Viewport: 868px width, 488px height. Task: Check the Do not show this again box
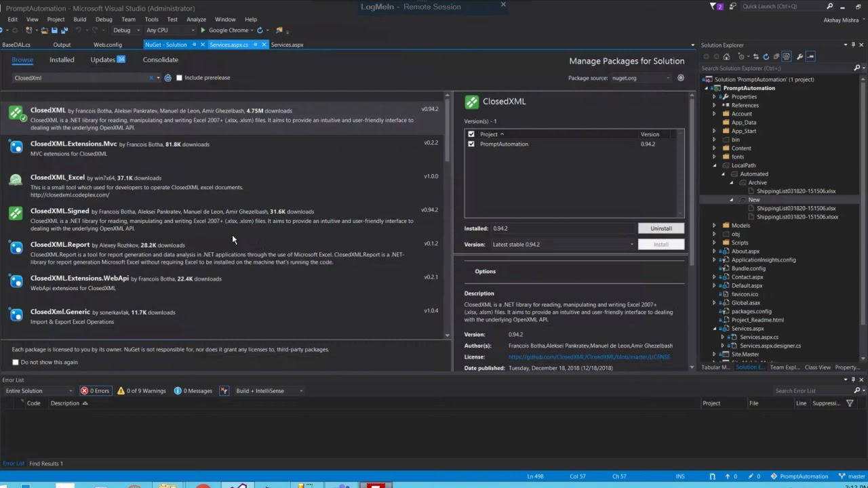point(16,363)
